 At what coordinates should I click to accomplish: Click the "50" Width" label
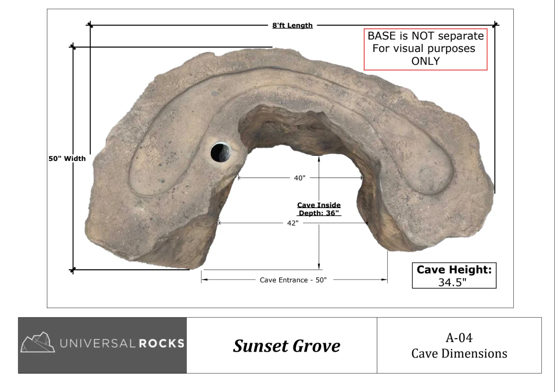[x=67, y=159]
